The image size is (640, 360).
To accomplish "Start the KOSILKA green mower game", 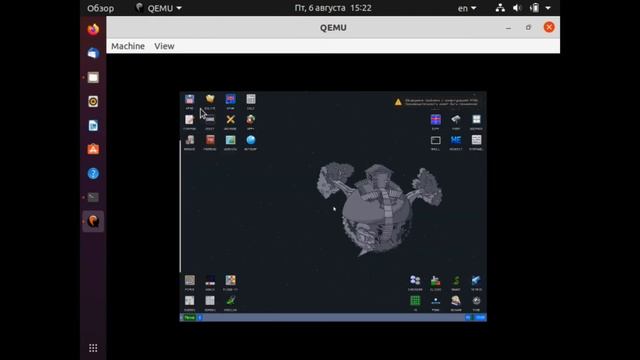I will click(230, 301).
